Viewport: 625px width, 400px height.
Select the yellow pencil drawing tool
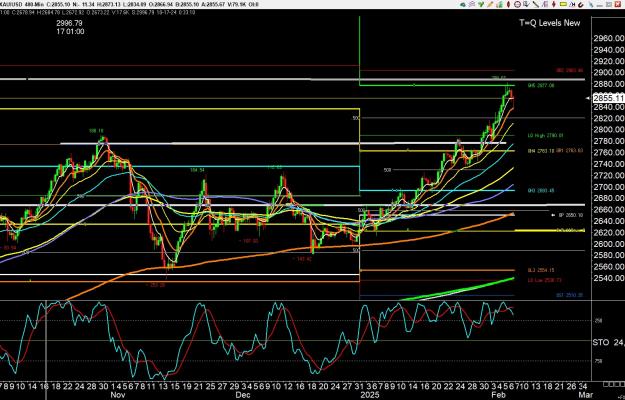490,4
